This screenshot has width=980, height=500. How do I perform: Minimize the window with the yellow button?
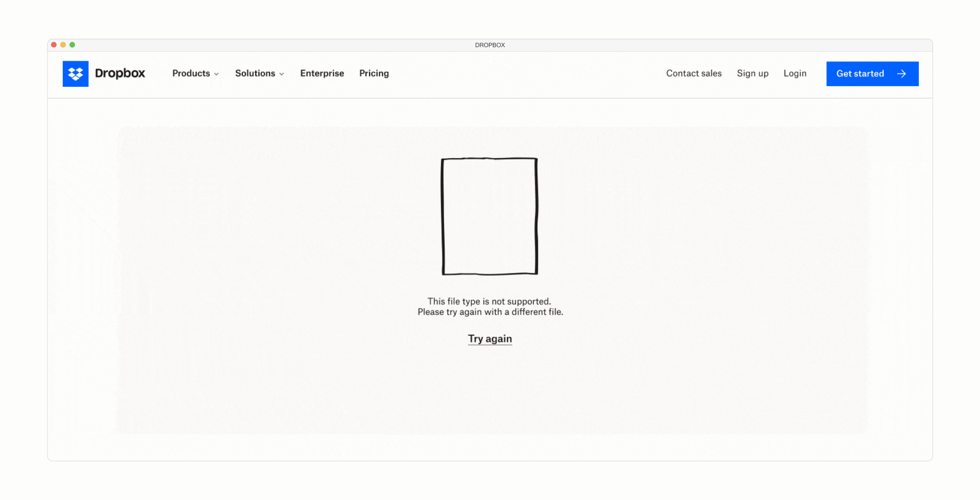pos(63,45)
